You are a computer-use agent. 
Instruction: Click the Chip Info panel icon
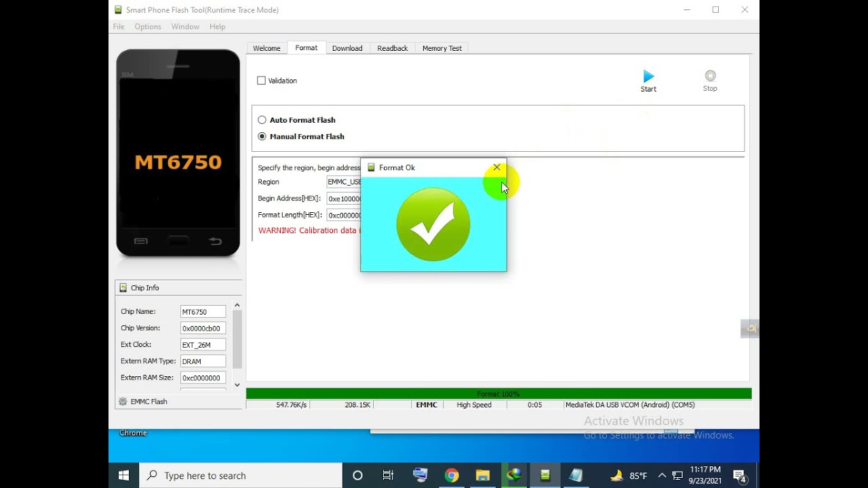[x=123, y=287]
